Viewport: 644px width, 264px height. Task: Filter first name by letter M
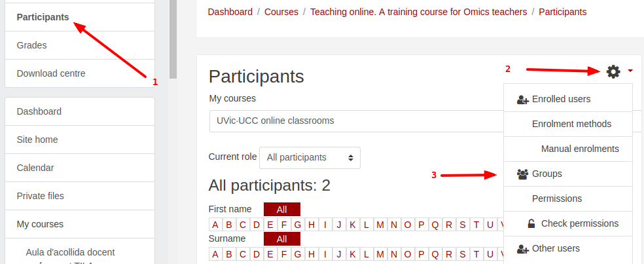click(380, 225)
